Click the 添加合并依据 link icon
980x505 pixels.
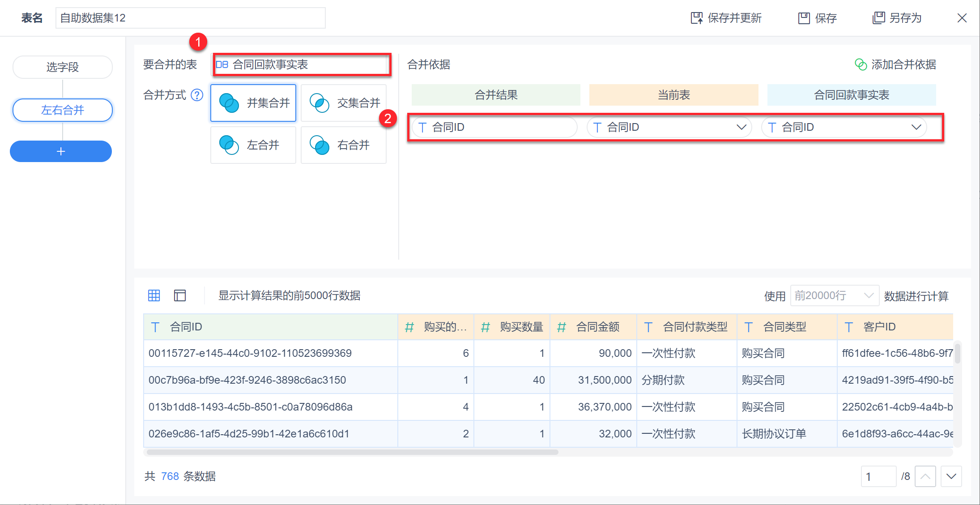(x=861, y=65)
